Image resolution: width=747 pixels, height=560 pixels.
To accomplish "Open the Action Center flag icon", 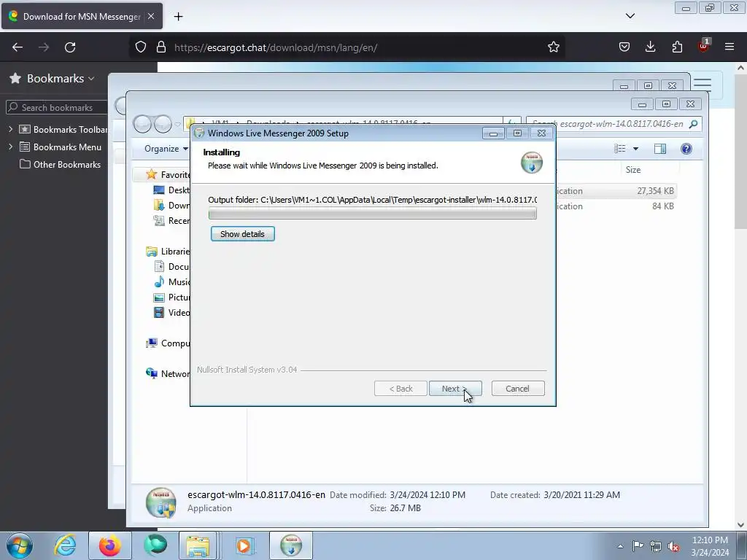I will 638,545.
